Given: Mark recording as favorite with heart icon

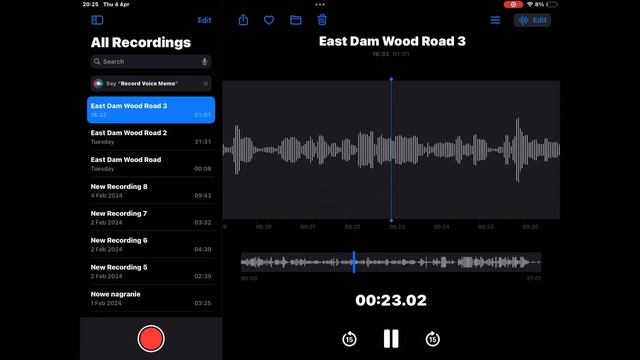Looking at the screenshot, I should [x=269, y=20].
